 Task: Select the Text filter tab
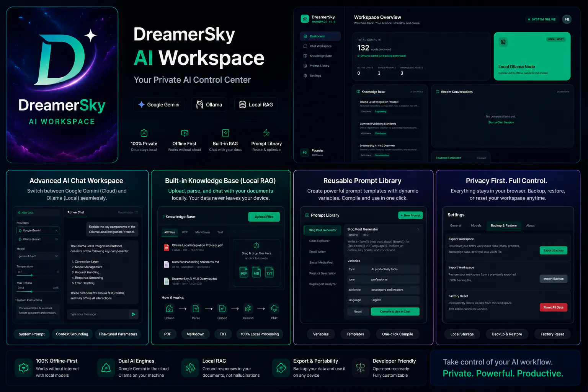(220, 232)
